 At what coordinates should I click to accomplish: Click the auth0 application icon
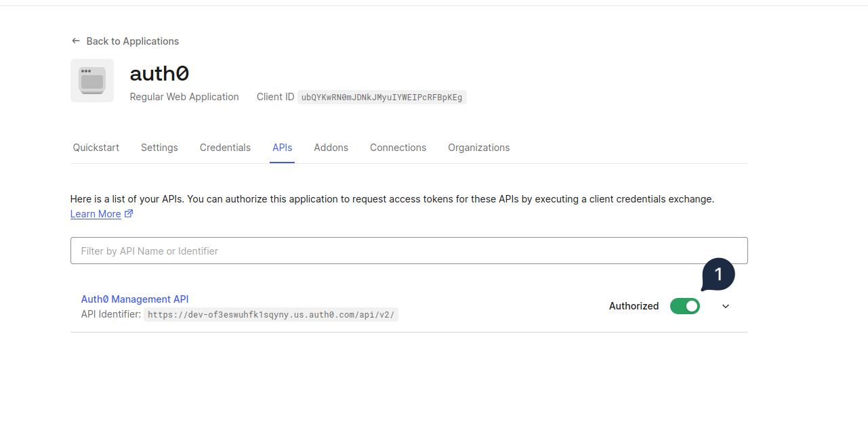[x=92, y=81]
